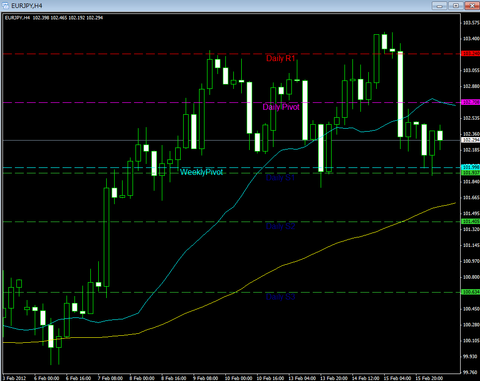
Task: Maximize the EURJPY,H4 chart window
Action: point(455,6)
